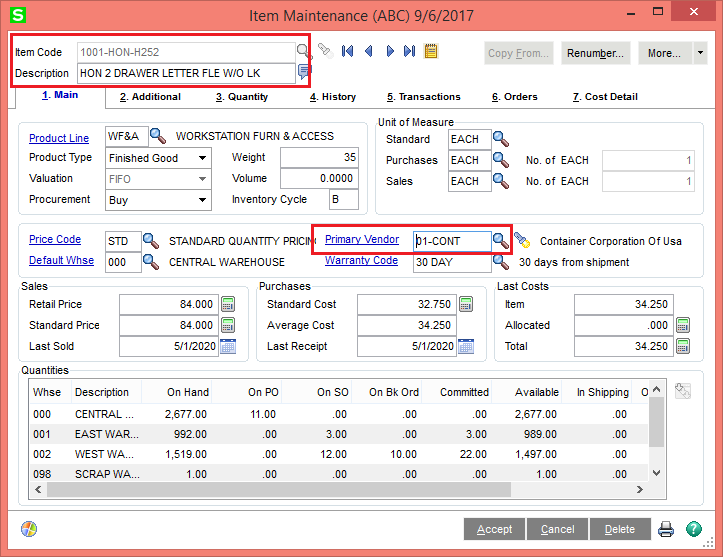Open the Price Code link
Screen dimensions: 723x557
pyautogui.click(x=55, y=239)
